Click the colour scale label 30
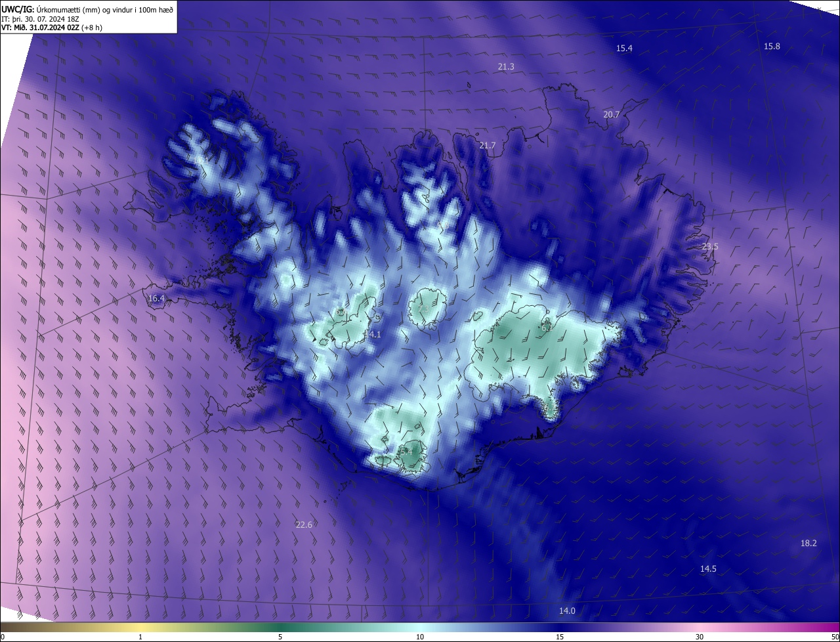 pos(700,637)
